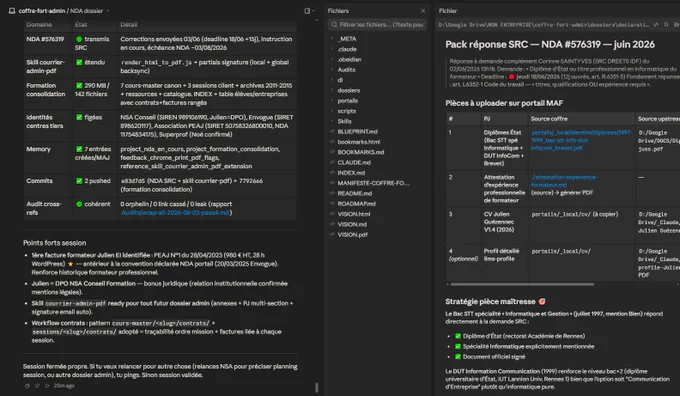Click the file icon next to bookmarks.html
Screen dimensions: 680x396
332,142
